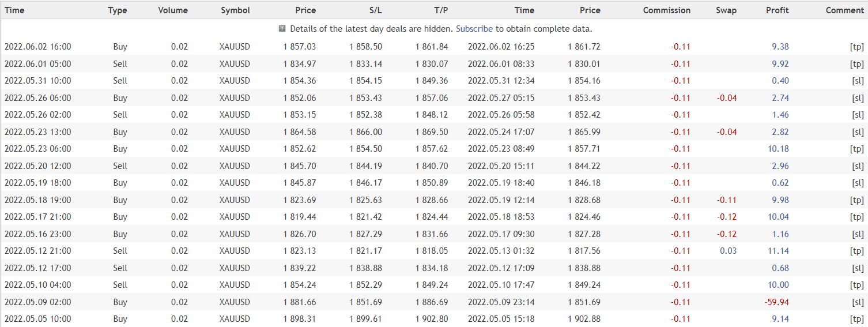Sort by the Commission column header
This screenshot has width=868, height=327.
pyautogui.click(x=667, y=10)
